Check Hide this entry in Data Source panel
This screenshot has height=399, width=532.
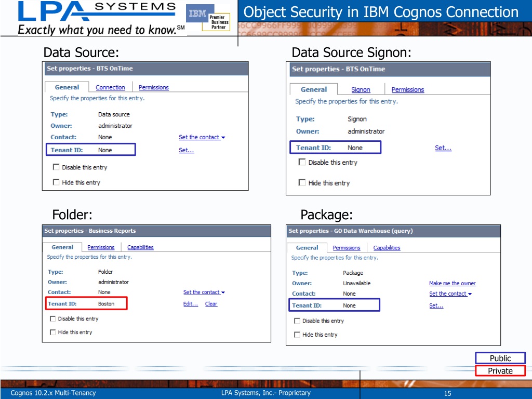pos(56,182)
